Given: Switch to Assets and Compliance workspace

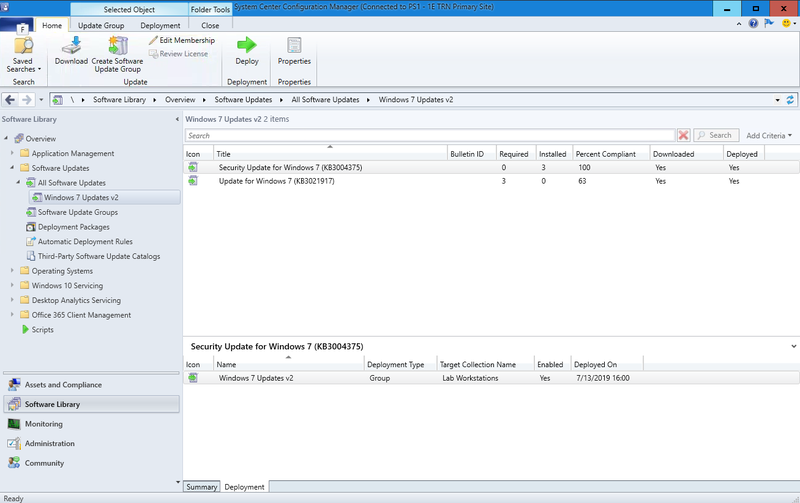Looking at the screenshot, I should (62, 384).
